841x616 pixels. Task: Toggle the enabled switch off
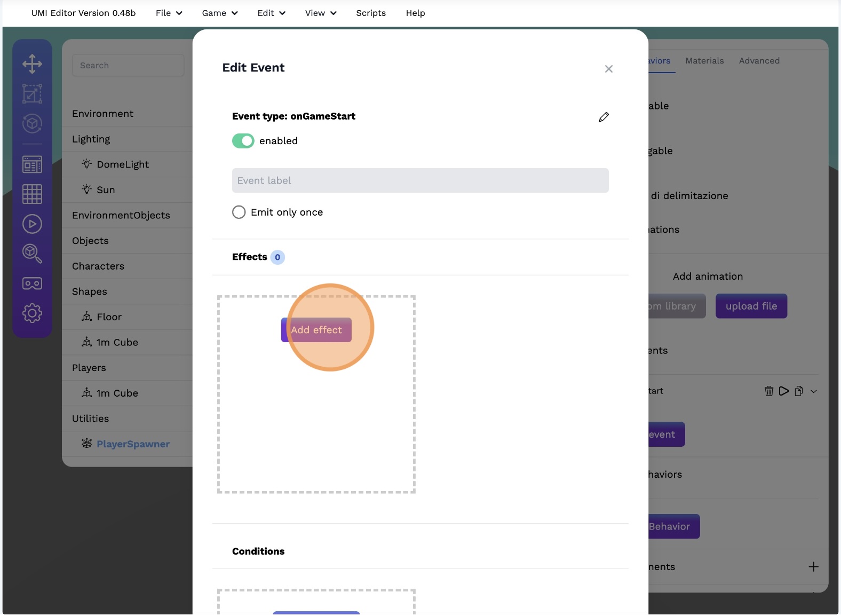point(243,141)
